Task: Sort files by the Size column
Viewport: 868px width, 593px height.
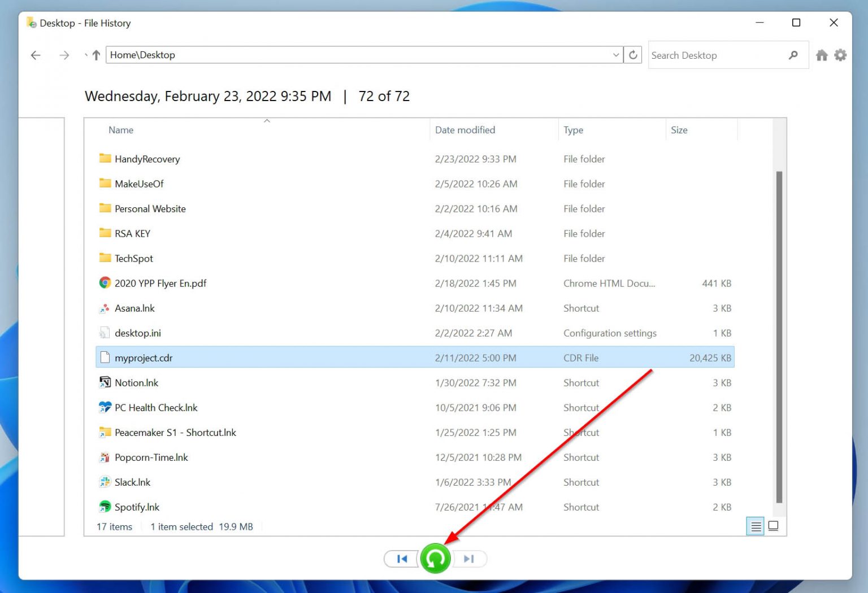Action: [679, 130]
